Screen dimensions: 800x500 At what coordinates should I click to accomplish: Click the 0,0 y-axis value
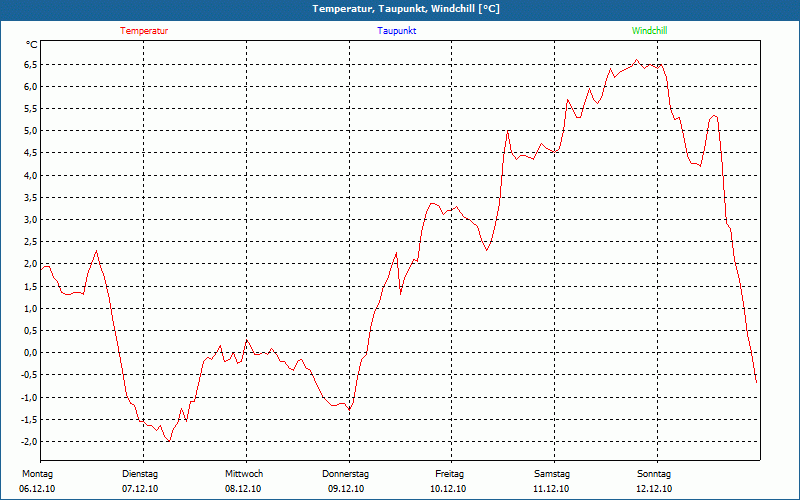(30, 353)
